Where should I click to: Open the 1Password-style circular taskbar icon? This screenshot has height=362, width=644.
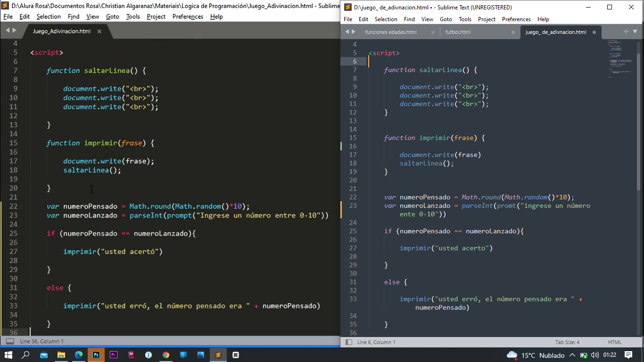149,355
